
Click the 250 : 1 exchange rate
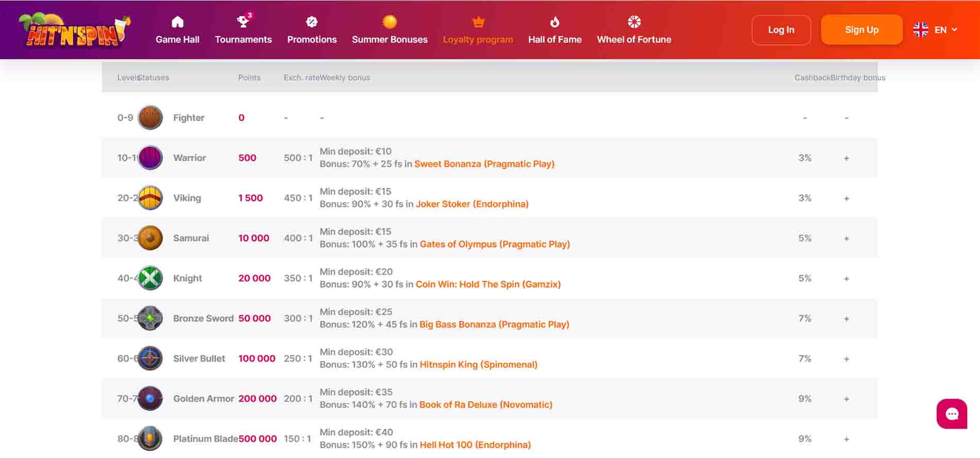coord(298,358)
